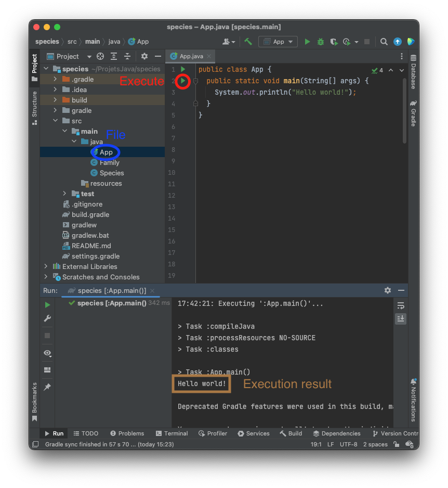The width and height of the screenshot is (448, 488).
Task: Click LF line separator in status bar
Action: click(331, 444)
